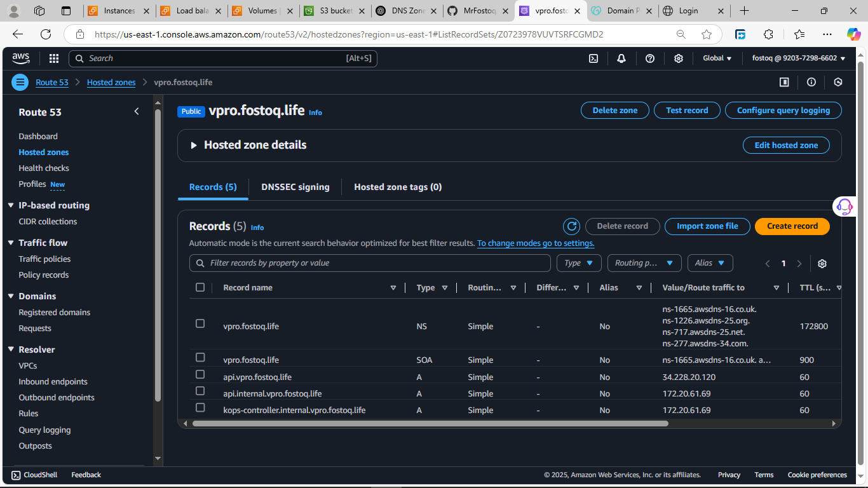Open the split panel layout icon

pyautogui.click(x=784, y=82)
